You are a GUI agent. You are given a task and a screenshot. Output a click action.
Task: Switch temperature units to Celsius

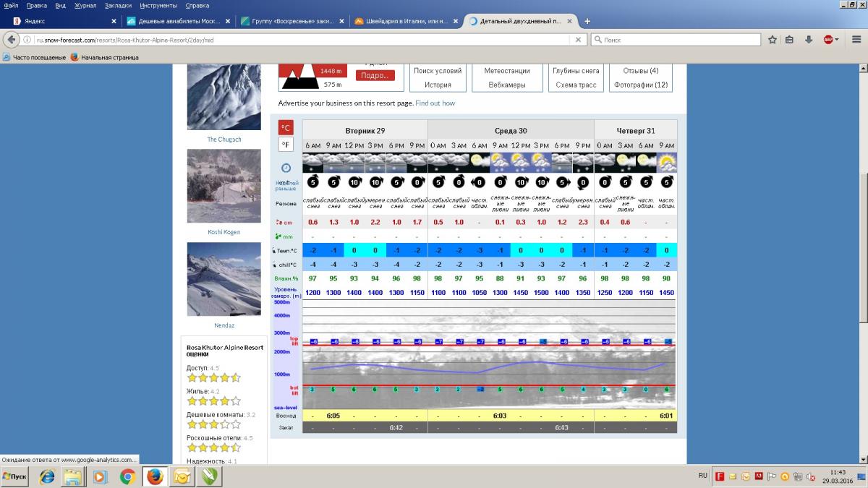286,127
